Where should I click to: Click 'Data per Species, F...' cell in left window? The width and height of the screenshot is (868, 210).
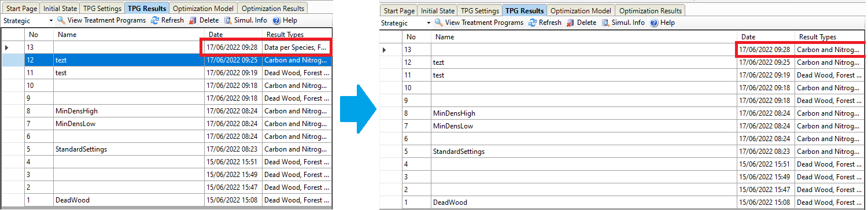pos(297,47)
